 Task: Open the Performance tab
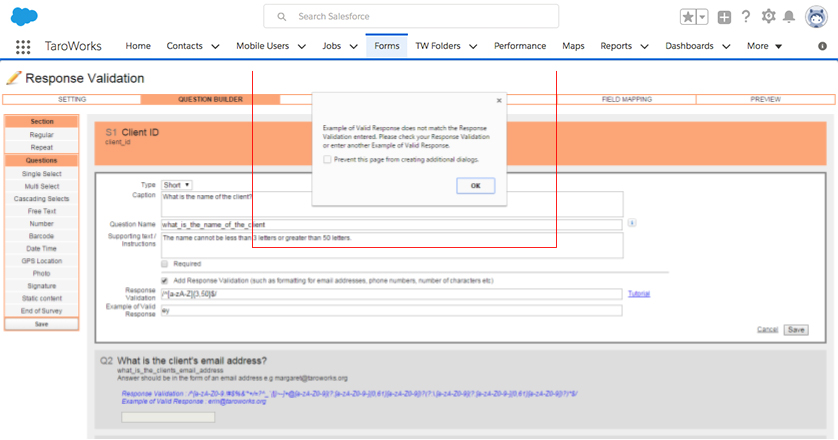click(x=520, y=46)
